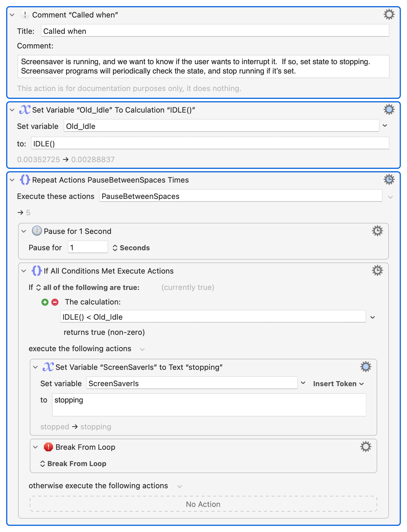The height and width of the screenshot is (532, 407).
Task: Add a condition with the green plus button
Action: pos(45,302)
